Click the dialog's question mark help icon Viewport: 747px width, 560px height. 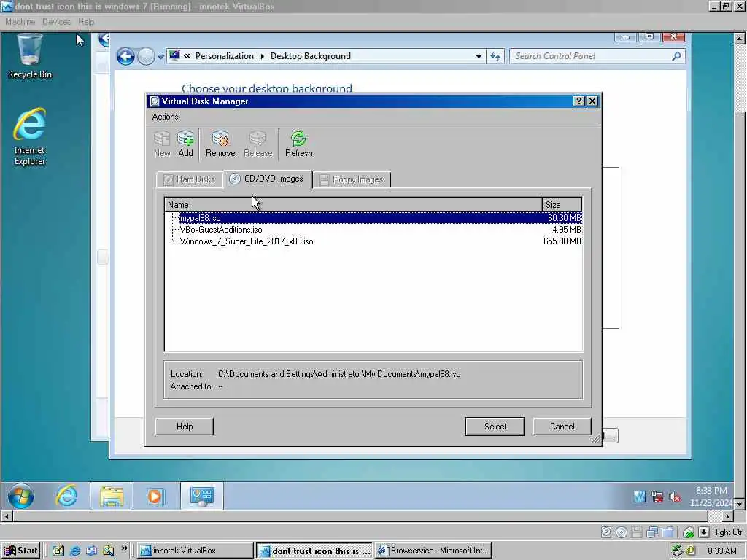[x=578, y=101]
